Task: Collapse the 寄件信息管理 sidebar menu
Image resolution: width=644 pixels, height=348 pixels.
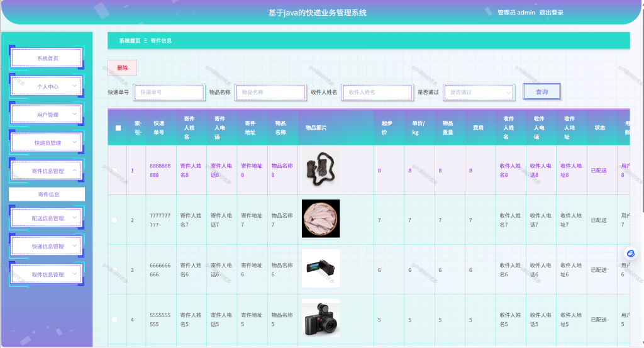Action: tap(47, 171)
